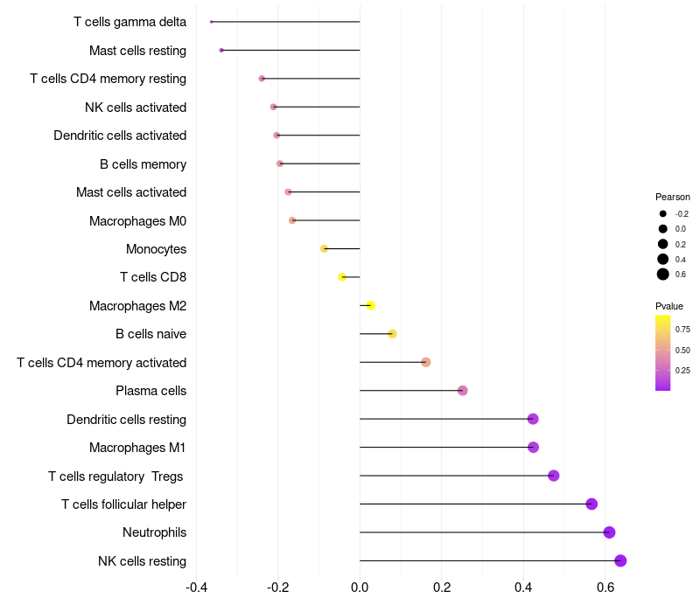
Task: Click the Pearson -0.2 size legend circle
Action: point(663,213)
